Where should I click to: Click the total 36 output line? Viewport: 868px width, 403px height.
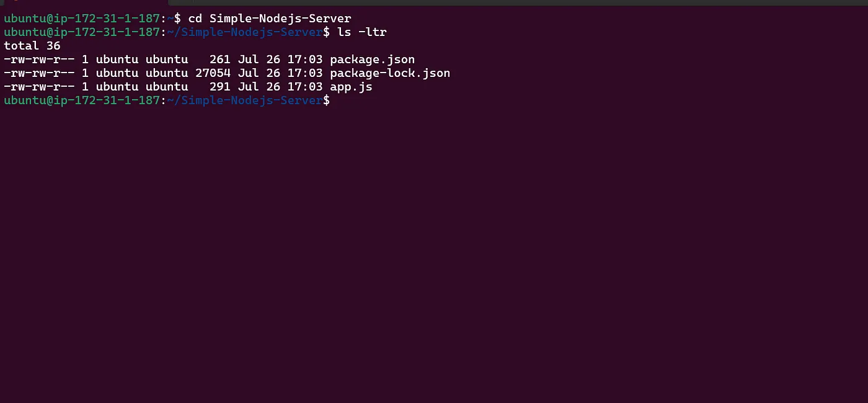coord(32,46)
